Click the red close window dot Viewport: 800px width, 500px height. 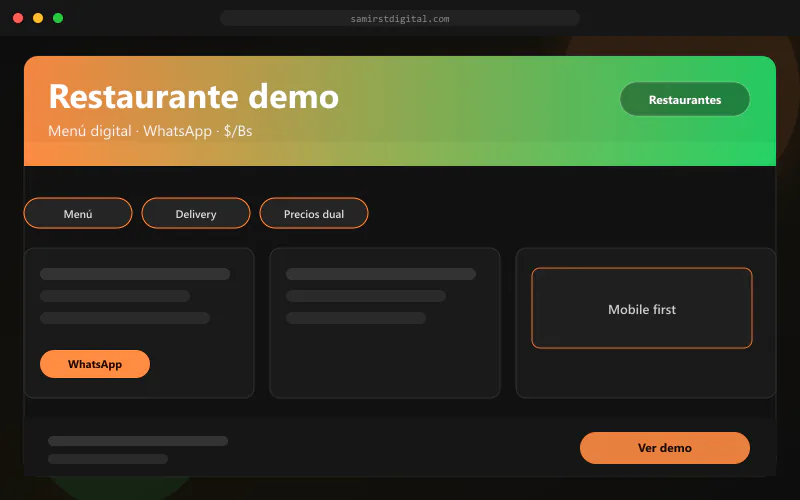18,18
